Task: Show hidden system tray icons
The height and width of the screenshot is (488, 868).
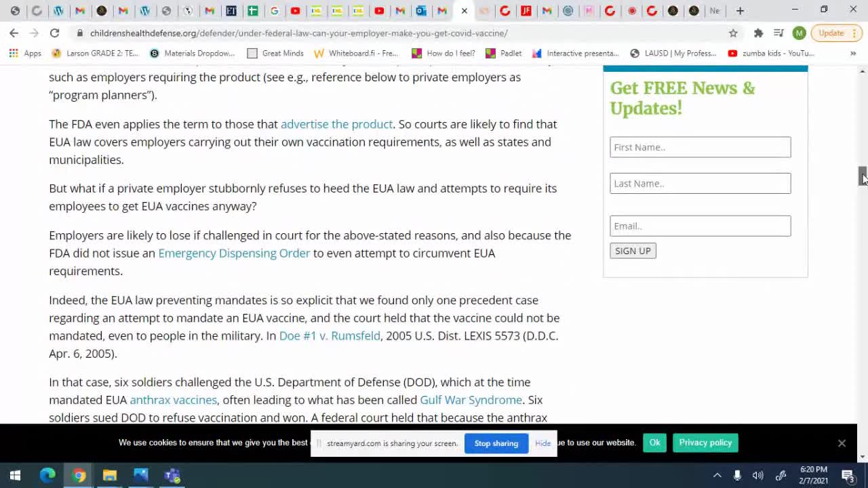Action: tap(717, 475)
